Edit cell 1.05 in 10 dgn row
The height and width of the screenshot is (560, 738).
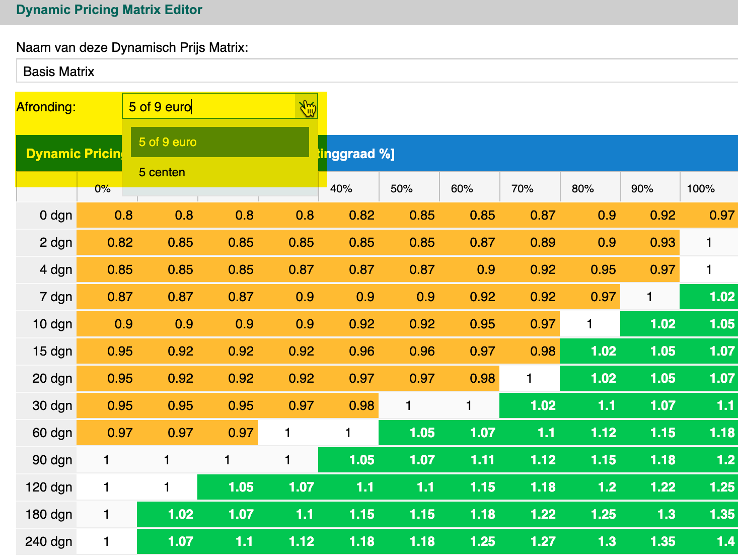(709, 324)
